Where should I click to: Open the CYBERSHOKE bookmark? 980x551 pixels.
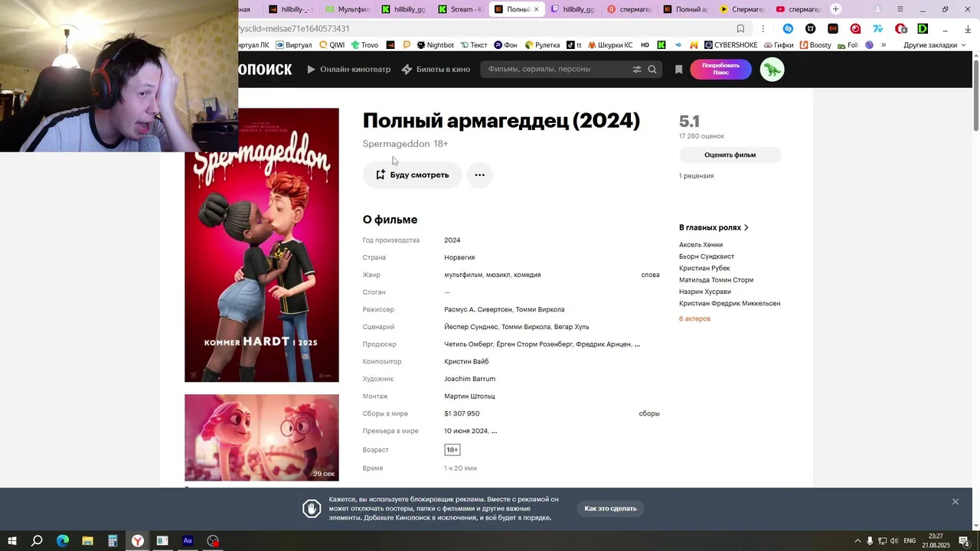730,45
